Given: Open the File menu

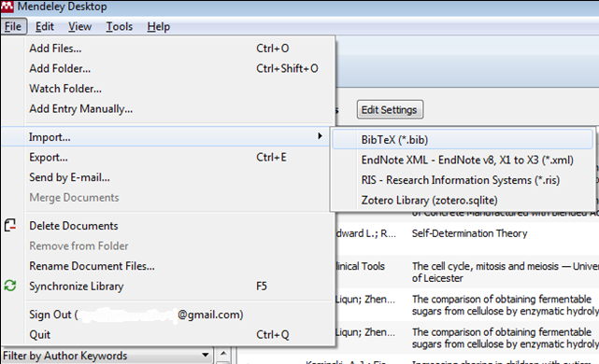Looking at the screenshot, I should (13, 26).
